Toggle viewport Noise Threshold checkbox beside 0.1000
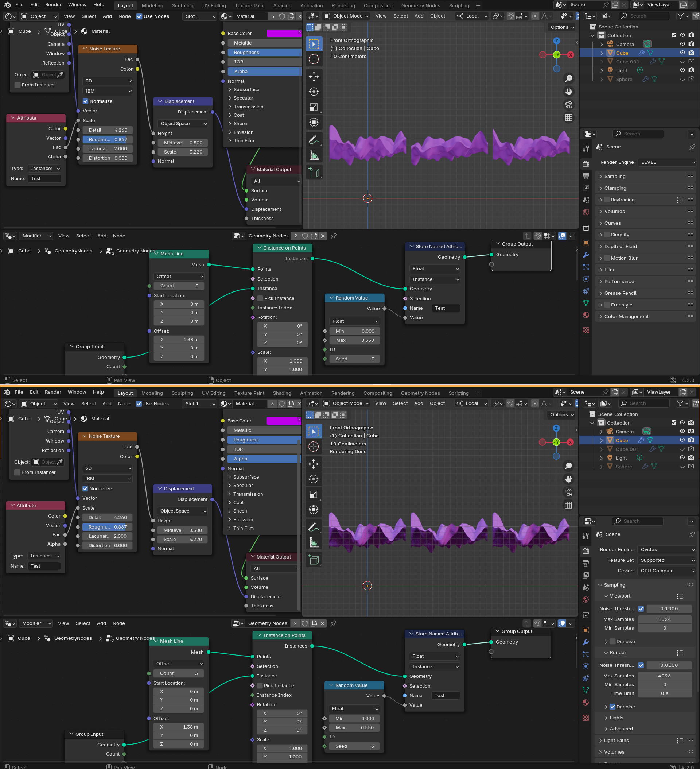 [641, 609]
